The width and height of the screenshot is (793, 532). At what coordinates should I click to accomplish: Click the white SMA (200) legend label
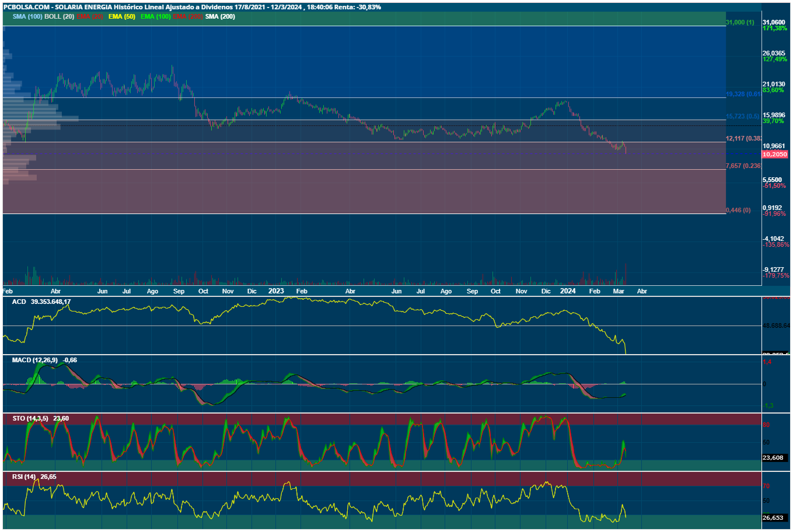tap(221, 16)
